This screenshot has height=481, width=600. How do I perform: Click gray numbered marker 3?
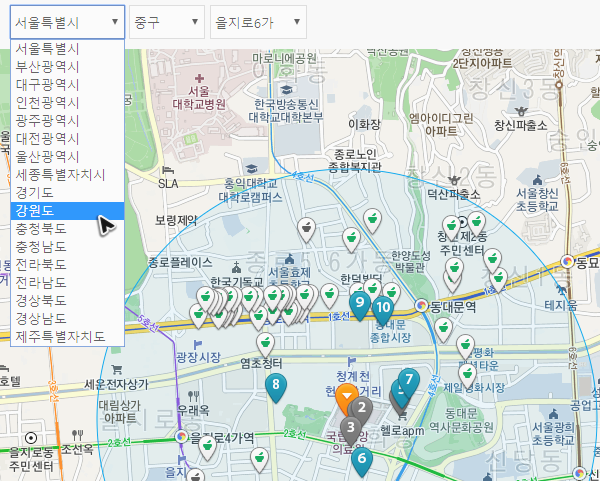[x=350, y=429]
